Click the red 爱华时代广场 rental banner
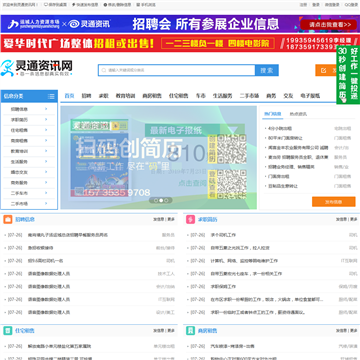360x360 pixels. click(x=180, y=43)
